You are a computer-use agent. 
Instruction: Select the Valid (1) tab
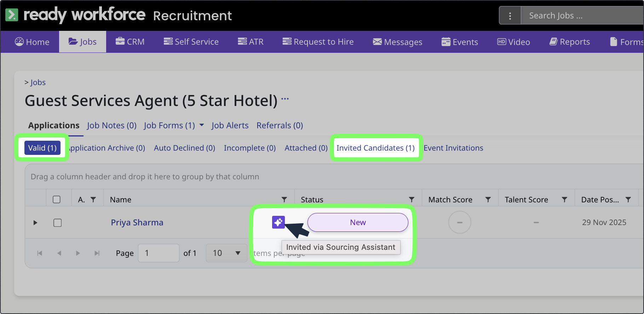coord(42,148)
